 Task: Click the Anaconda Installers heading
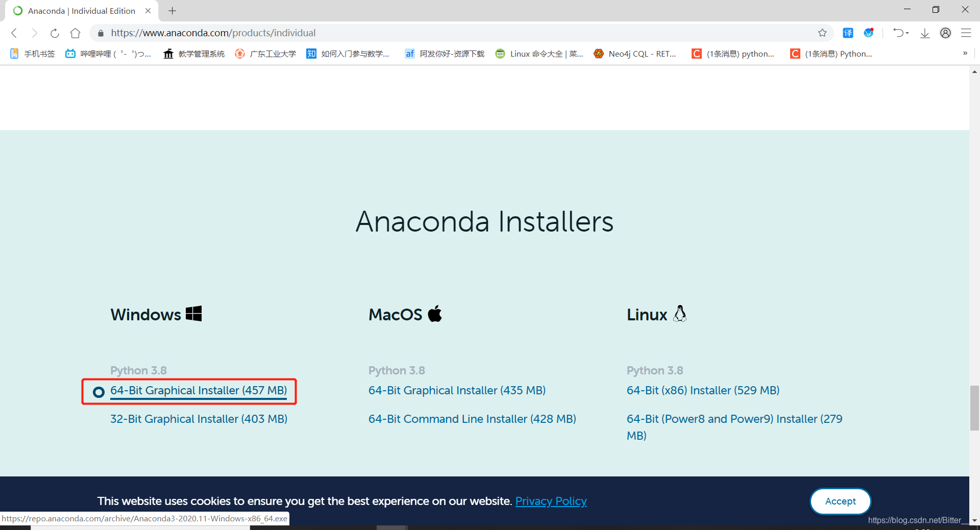pos(484,222)
